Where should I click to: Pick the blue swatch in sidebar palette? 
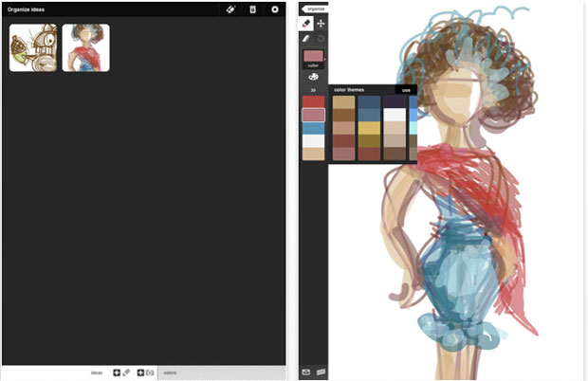313,128
